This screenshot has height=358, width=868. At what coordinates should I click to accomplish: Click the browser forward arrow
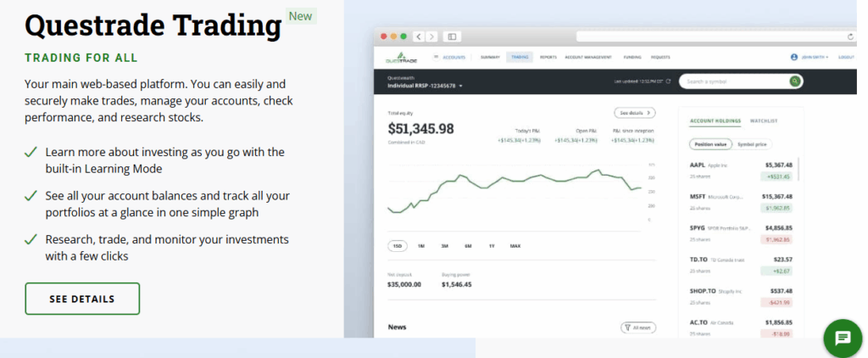[x=431, y=36]
